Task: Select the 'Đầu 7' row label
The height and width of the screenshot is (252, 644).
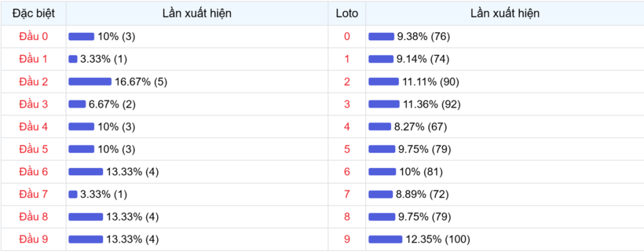Action: coord(33,194)
